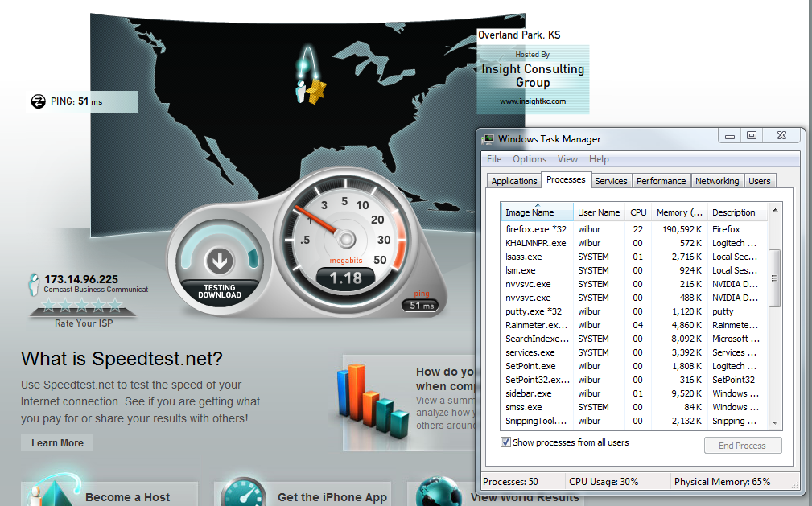
Task: Sort processes by Image Name column
Action: [x=537, y=212]
